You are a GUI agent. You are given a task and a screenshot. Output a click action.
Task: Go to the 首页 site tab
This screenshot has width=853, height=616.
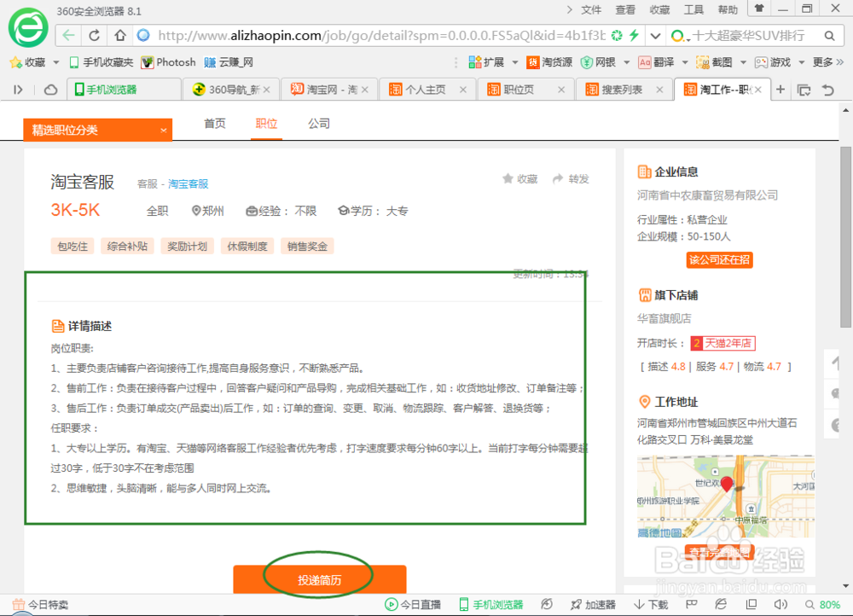coord(214,124)
